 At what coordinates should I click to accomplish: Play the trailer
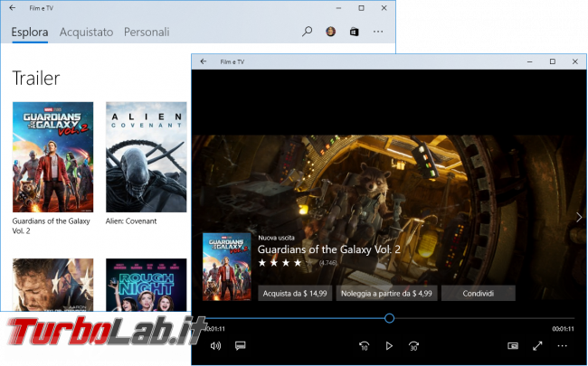pyautogui.click(x=389, y=346)
